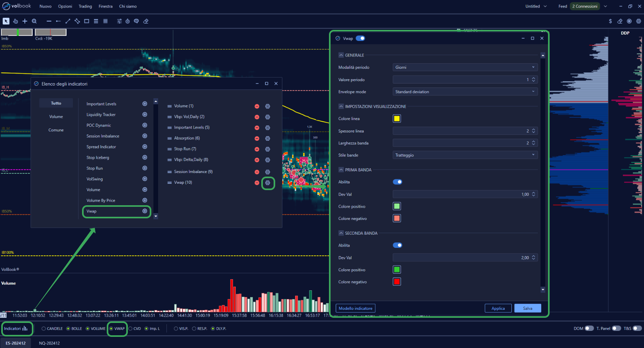Image resolution: width=644 pixels, height=348 pixels.
Task: Add the POC Dynamic indicator
Action: click(x=145, y=125)
